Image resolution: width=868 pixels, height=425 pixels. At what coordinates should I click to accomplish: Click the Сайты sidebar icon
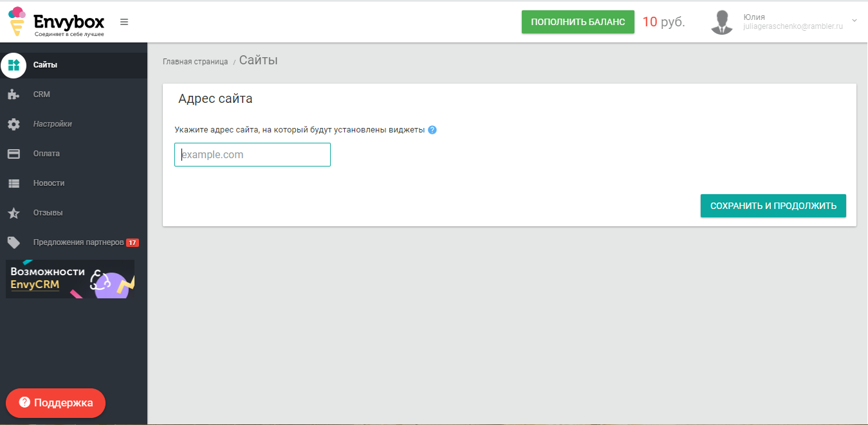14,65
